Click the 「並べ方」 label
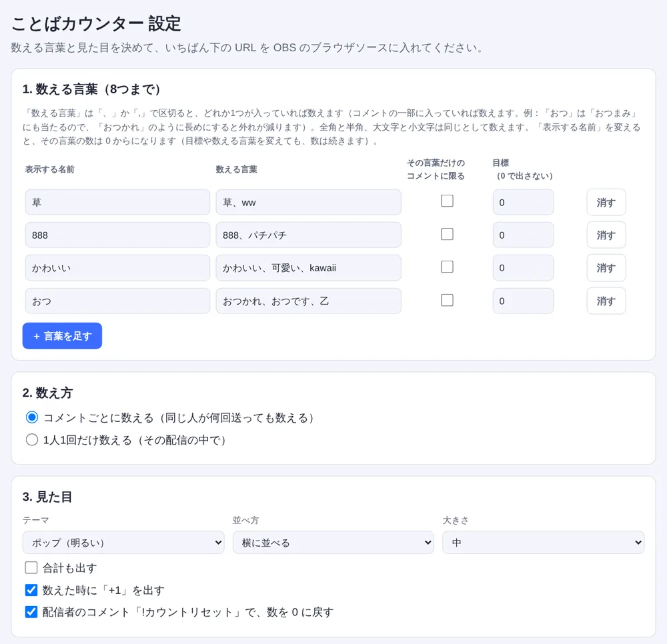This screenshot has height=644, width=667. coord(246,520)
